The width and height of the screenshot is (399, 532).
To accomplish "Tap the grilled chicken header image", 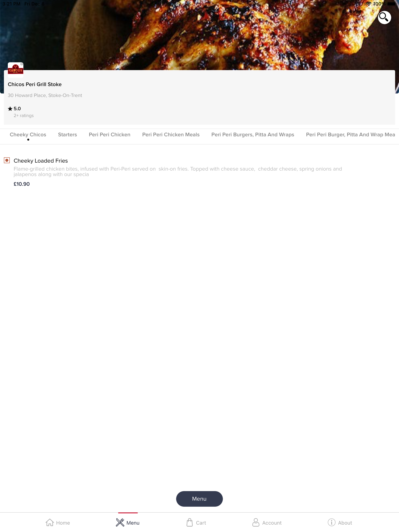I will click(x=199, y=35).
